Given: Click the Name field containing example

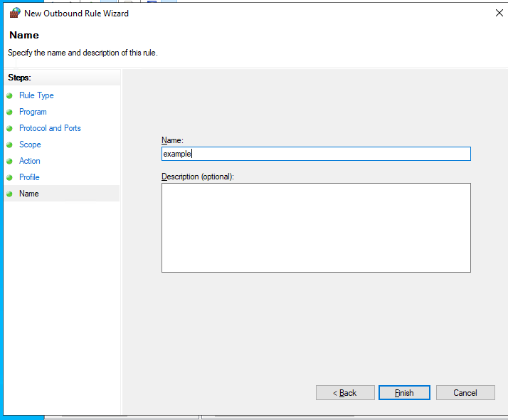Looking at the screenshot, I should (316, 154).
